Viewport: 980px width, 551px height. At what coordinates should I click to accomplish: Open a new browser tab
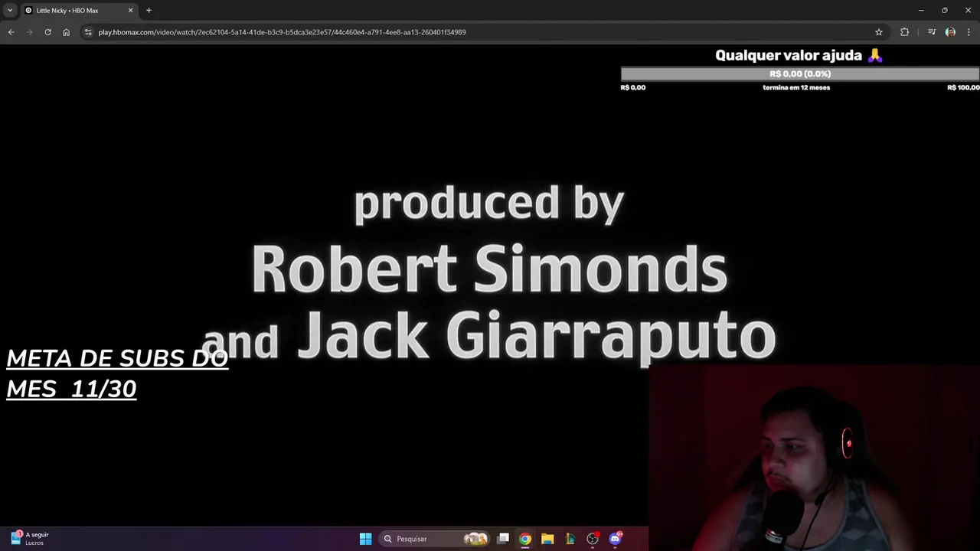point(149,11)
